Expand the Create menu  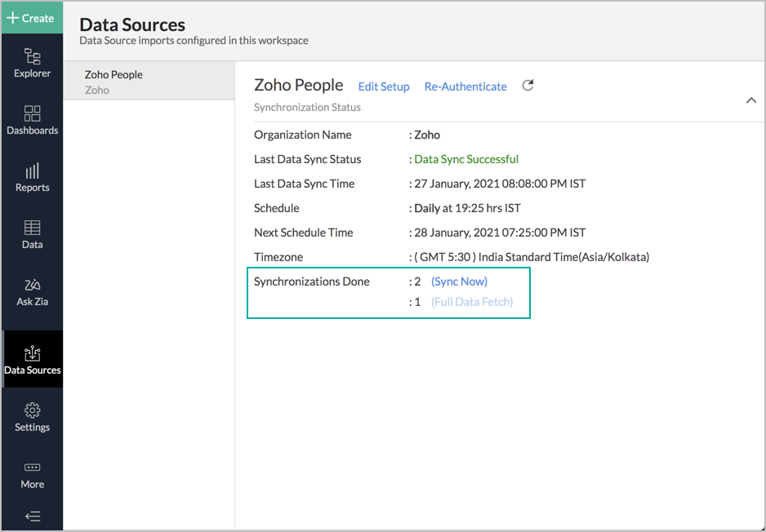(33, 16)
